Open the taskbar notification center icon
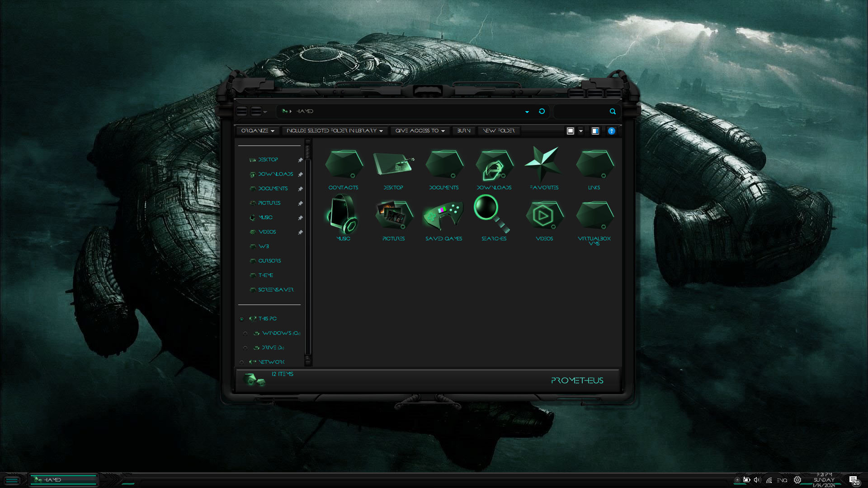This screenshot has width=868, height=488. click(x=853, y=480)
